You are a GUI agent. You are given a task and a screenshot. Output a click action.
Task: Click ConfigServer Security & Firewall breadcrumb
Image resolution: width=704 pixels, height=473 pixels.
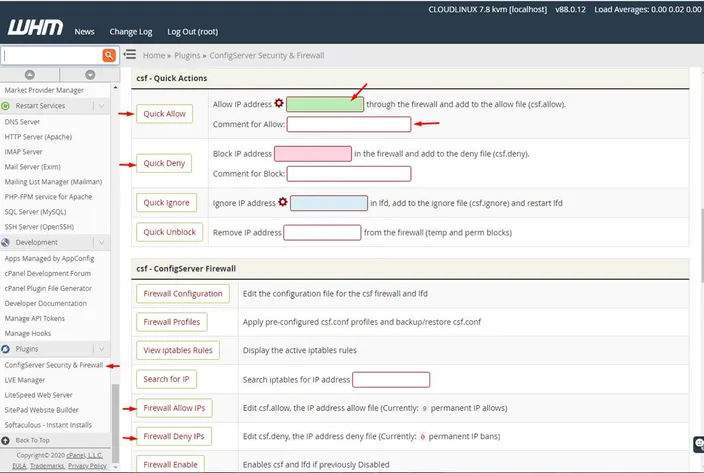pos(267,56)
